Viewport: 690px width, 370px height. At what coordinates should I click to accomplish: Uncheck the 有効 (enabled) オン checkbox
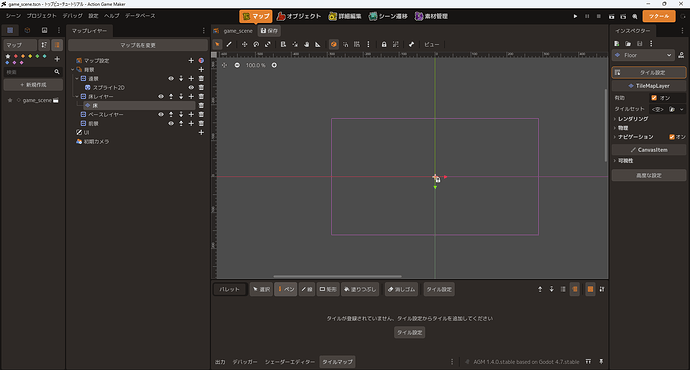tap(654, 98)
